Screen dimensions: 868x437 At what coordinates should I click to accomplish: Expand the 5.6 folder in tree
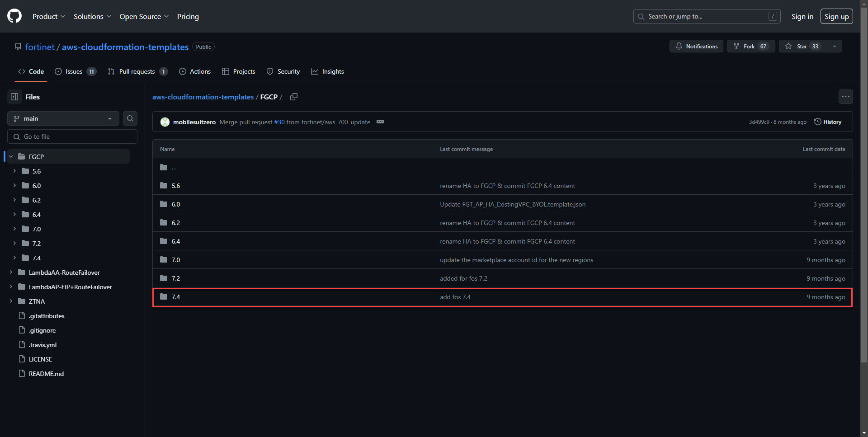(14, 171)
